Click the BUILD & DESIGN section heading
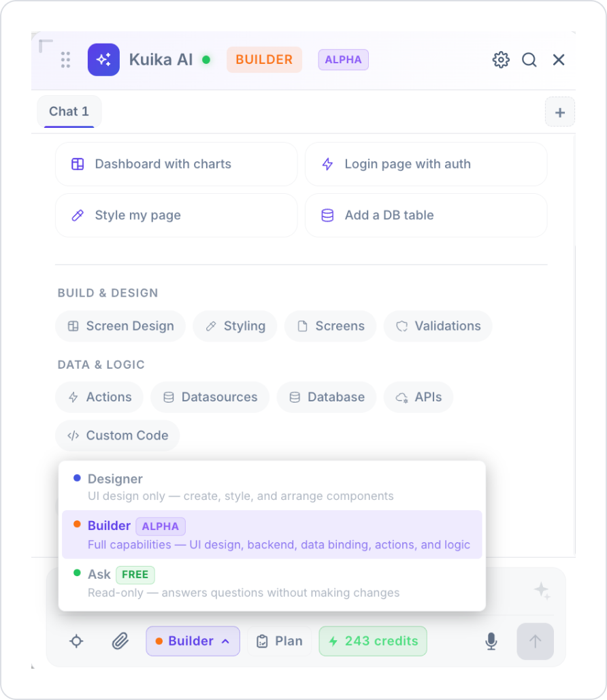 pyautogui.click(x=108, y=293)
